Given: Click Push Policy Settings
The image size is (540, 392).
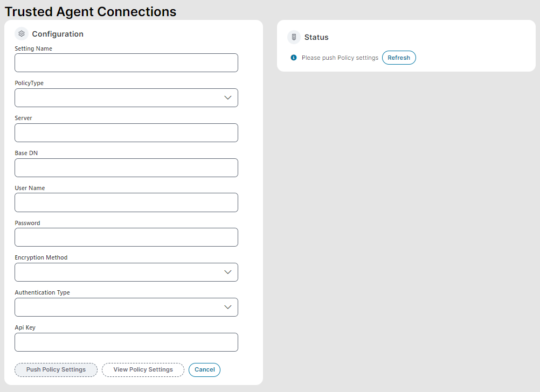Looking at the screenshot, I should [x=56, y=370].
